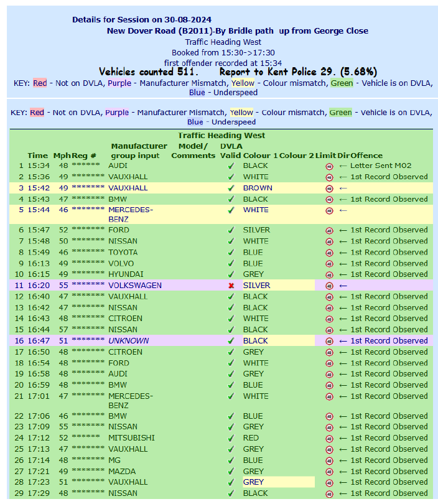Viewport: 438px width, 504px height.
Task: Click the DVLA tick for the 16:43 CITROEN
Action: click(x=231, y=319)
